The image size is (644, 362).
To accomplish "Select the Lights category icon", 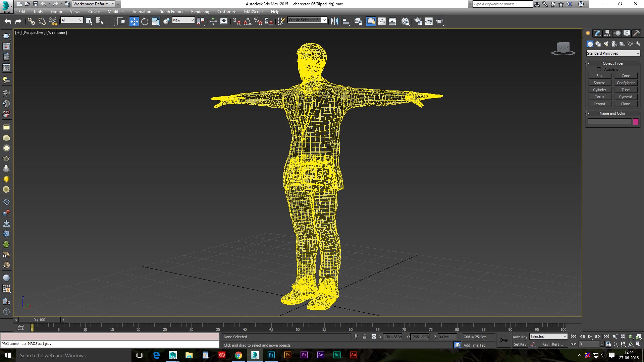I will [x=606, y=44].
